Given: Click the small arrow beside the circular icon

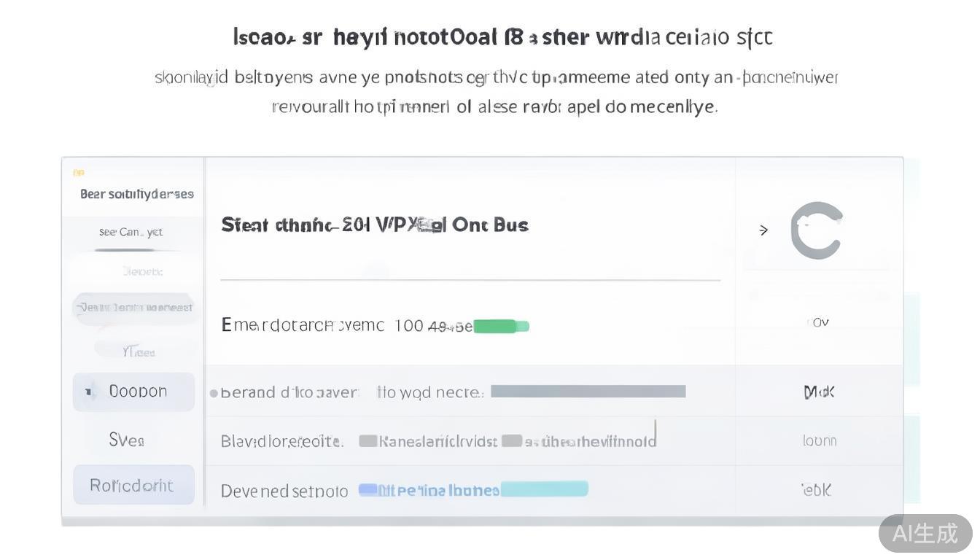Looking at the screenshot, I should (x=763, y=230).
